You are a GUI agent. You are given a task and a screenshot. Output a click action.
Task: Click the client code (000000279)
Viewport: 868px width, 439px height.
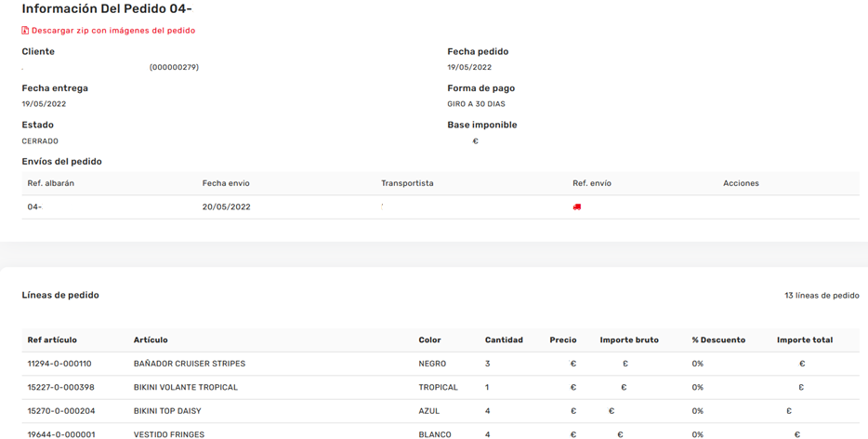pyautogui.click(x=174, y=68)
